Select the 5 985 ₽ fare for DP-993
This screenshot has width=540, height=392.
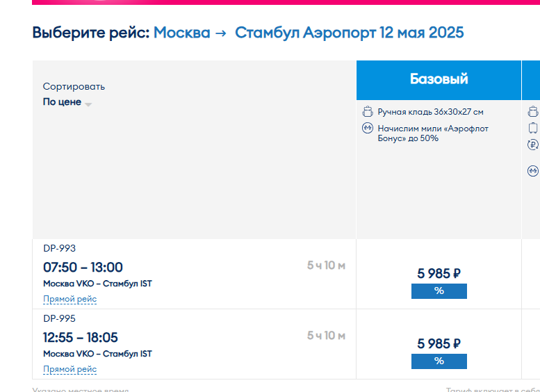439,274
